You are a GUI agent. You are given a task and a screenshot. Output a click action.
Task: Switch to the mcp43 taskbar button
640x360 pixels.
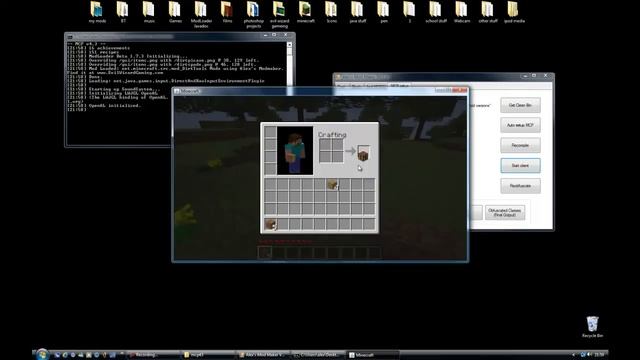[208, 355]
